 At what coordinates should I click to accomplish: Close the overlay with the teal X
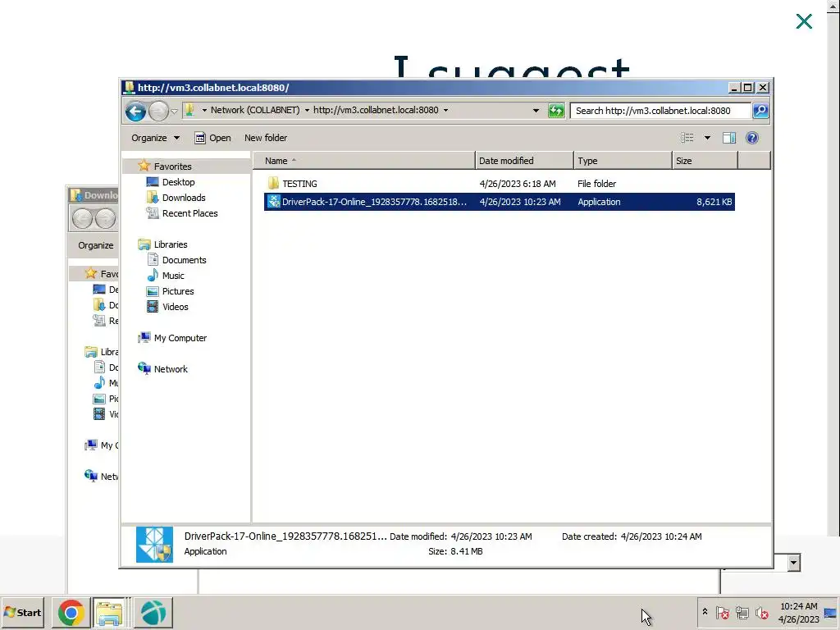[804, 21]
